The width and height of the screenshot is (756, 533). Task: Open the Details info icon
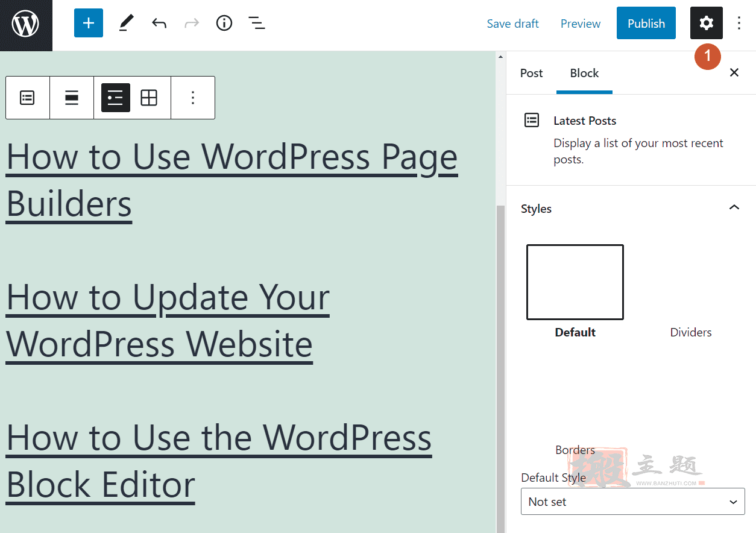(x=224, y=24)
